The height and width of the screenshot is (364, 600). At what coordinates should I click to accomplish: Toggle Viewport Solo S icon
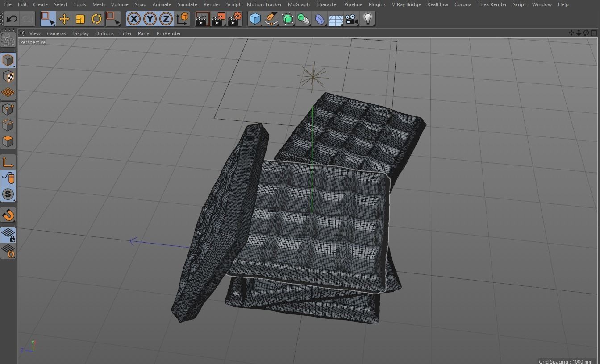pos(8,194)
